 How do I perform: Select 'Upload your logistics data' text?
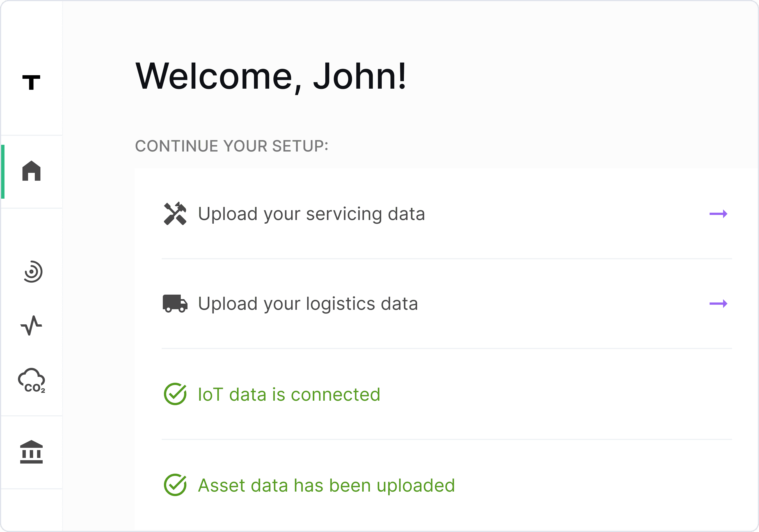(x=308, y=304)
